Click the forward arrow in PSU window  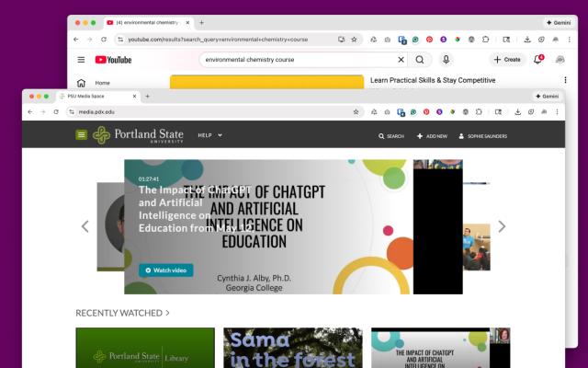pos(43,112)
